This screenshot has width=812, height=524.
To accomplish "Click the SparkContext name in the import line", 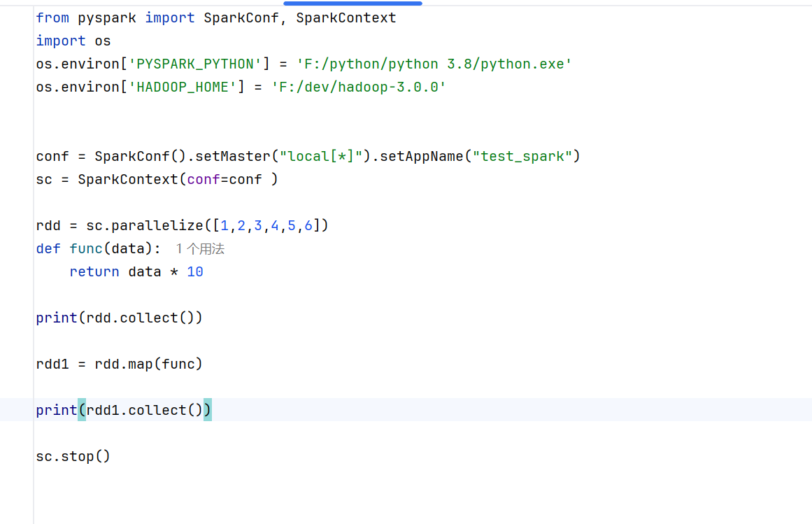I will pos(346,18).
